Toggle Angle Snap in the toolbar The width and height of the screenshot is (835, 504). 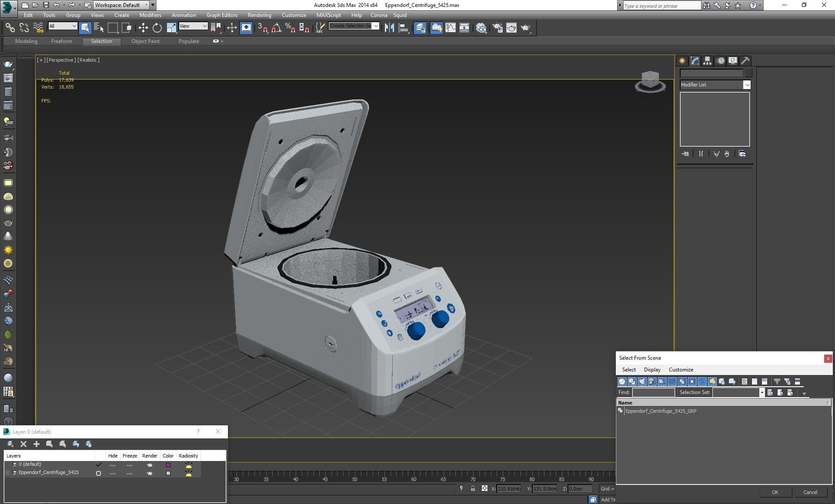point(276,28)
